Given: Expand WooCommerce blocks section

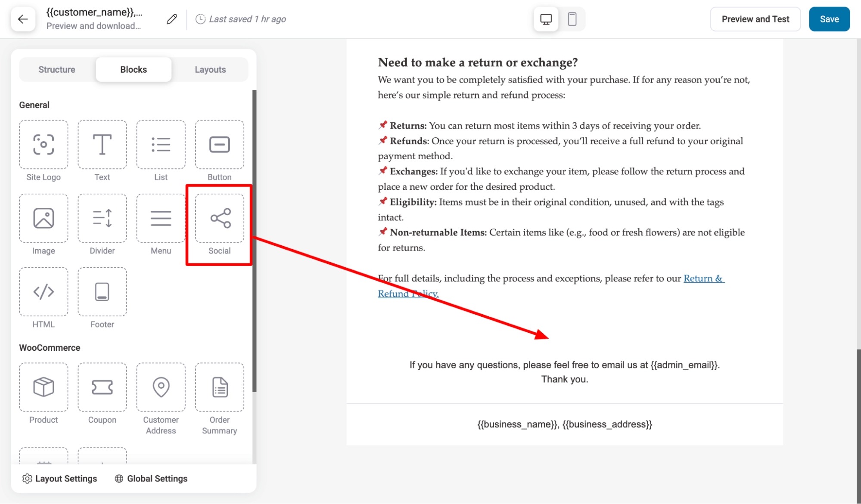Looking at the screenshot, I should [x=50, y=347].
